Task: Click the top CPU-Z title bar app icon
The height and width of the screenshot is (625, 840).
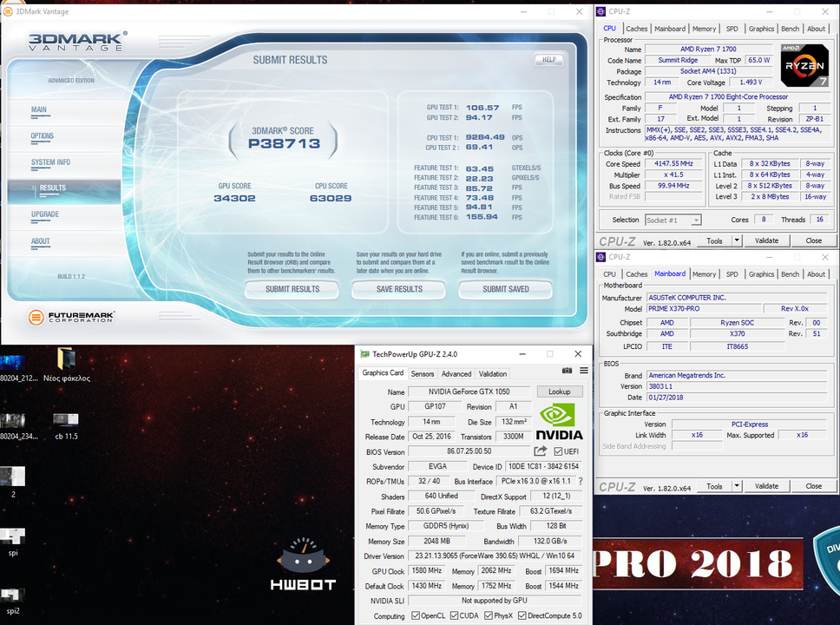Action: click(601, 11)
